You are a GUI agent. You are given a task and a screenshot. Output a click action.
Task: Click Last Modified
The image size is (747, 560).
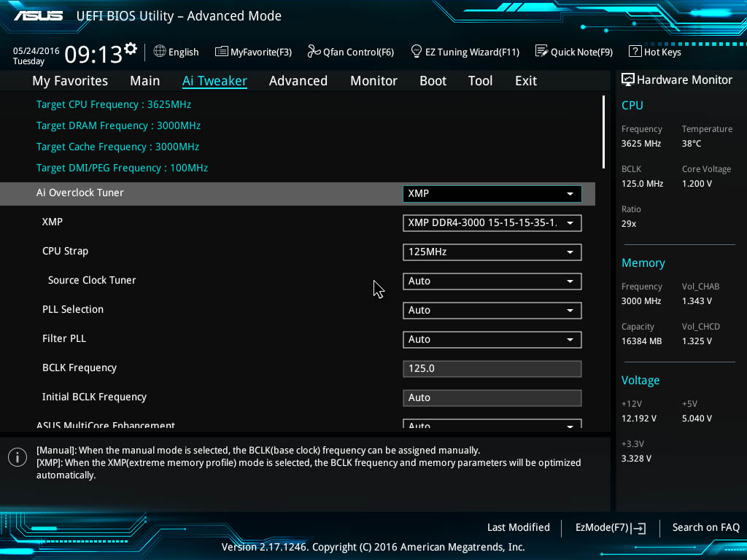tap(519, 527)
